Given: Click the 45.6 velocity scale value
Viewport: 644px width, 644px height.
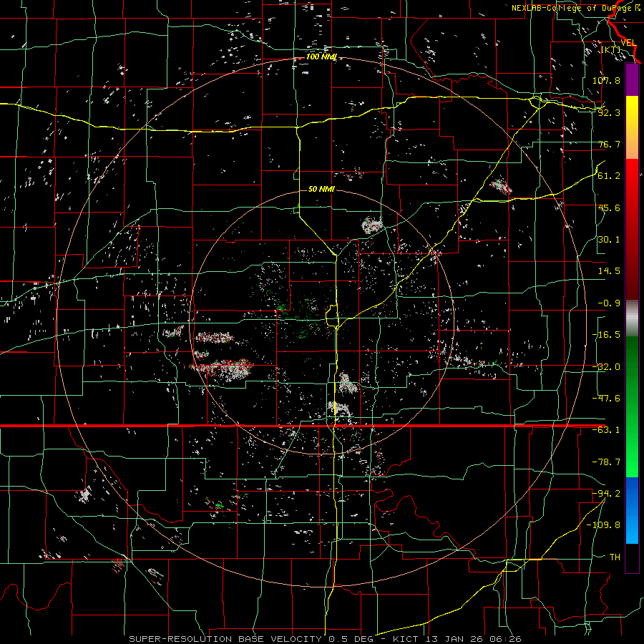Looking at the screenshot, I should [x=609, y=208].
